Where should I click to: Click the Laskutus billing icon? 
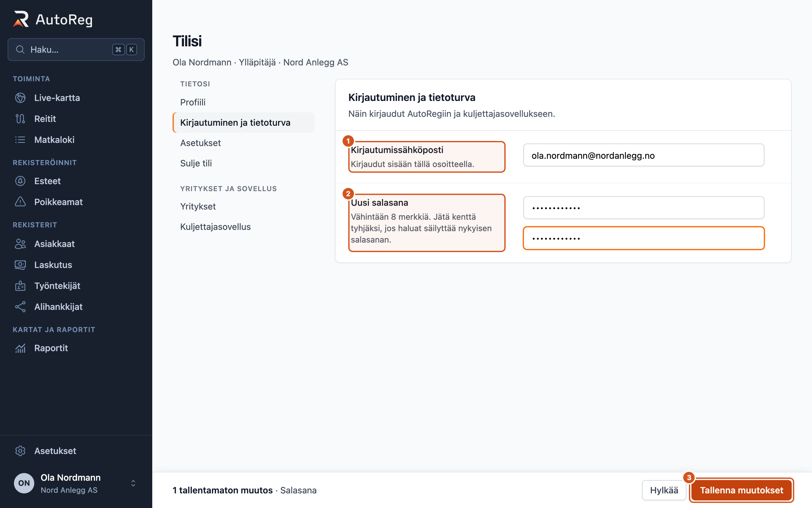point(20,265)
